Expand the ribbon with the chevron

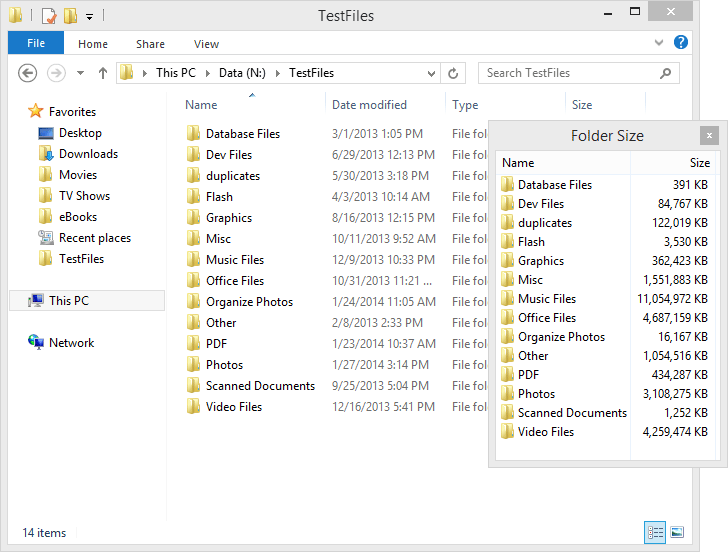coord(659,43)
